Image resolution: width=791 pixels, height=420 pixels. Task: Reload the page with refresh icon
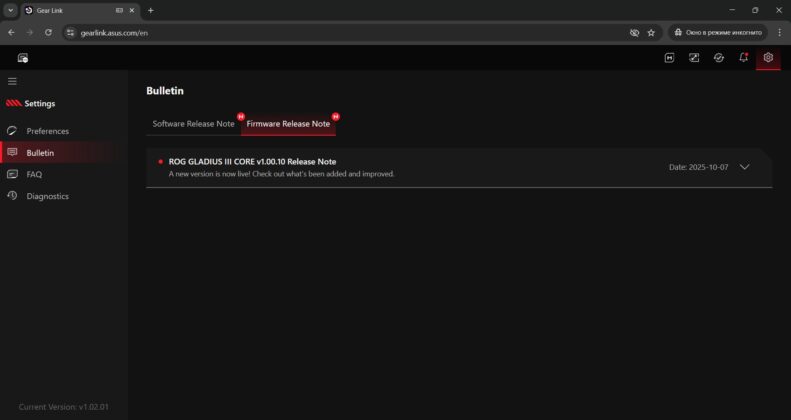pos(48,32)
